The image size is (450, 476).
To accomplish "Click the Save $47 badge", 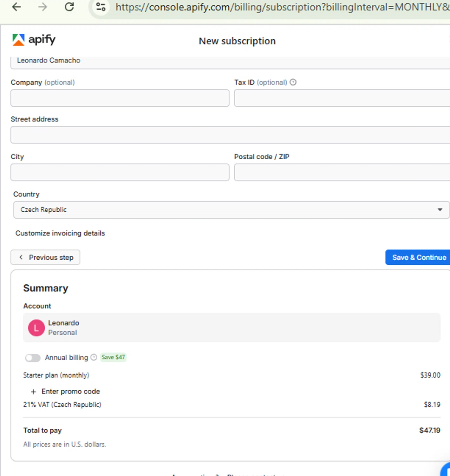I will click(x=113, y=357).
